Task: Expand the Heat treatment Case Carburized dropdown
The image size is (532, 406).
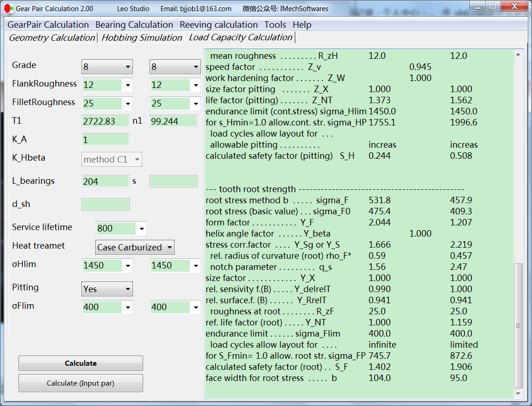Action: (x=169, y=247)
